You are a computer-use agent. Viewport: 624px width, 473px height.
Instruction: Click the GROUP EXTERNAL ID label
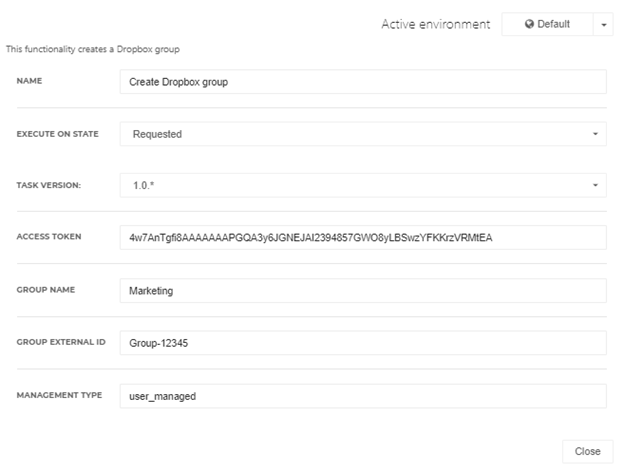tap(61, 342)
